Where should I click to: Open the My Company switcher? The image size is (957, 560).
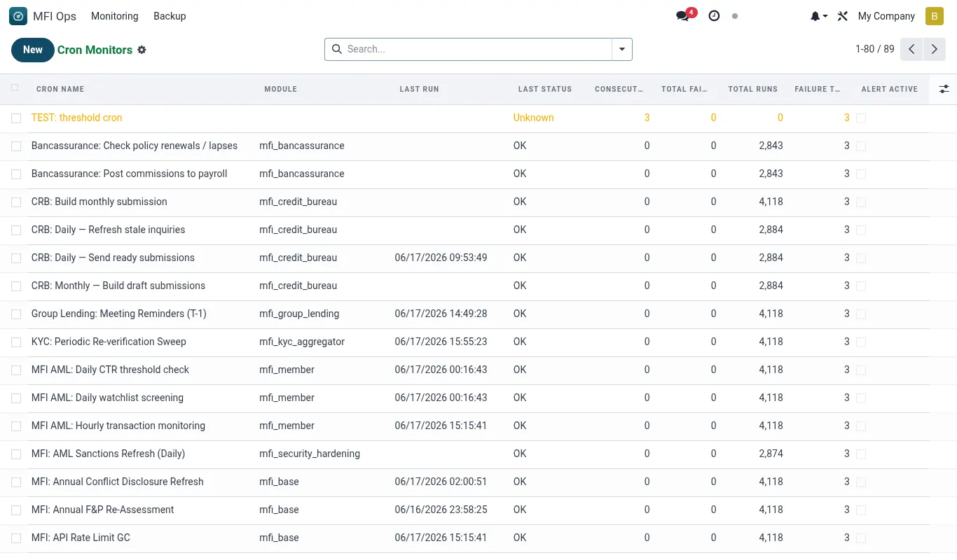886,16
